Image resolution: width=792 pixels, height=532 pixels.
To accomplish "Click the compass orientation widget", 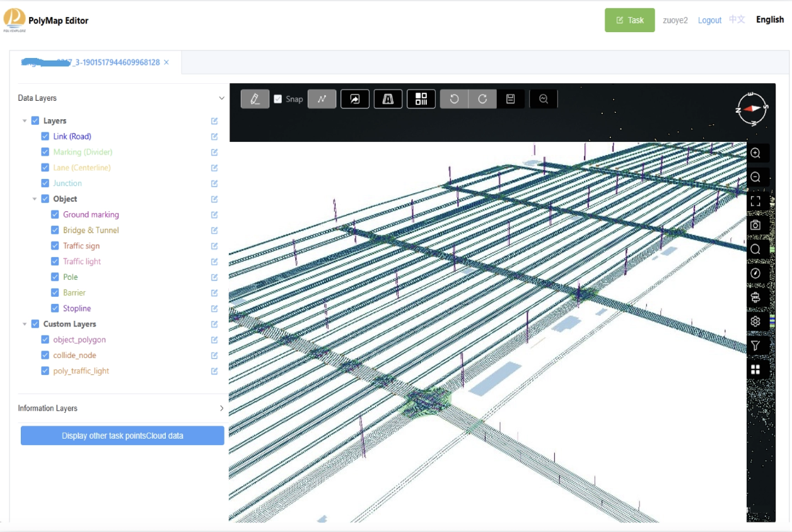I will (751, 108).
